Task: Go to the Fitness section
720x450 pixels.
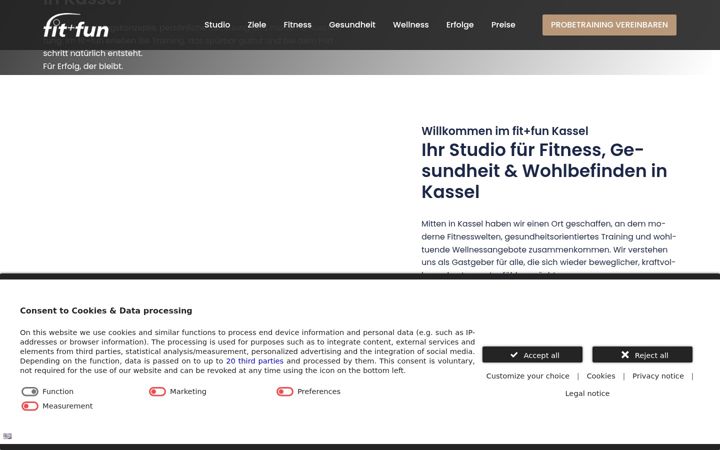Action: point(297,25)
